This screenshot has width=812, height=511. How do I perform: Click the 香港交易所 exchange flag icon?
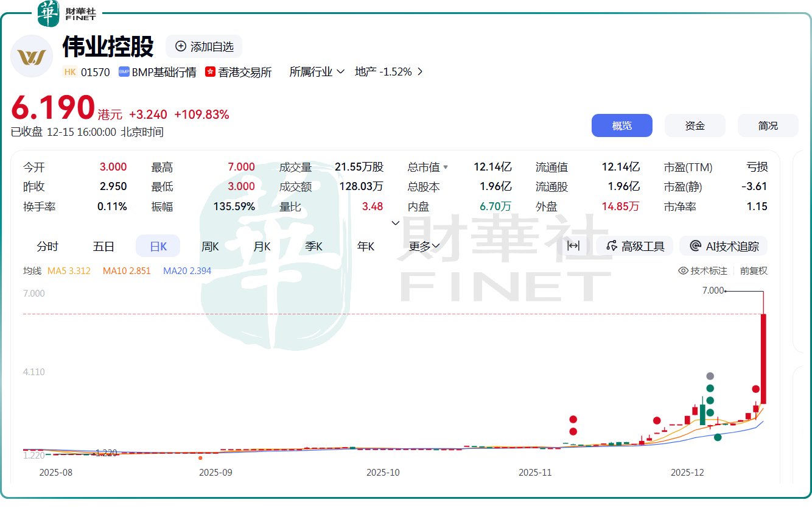coord(209,71)
